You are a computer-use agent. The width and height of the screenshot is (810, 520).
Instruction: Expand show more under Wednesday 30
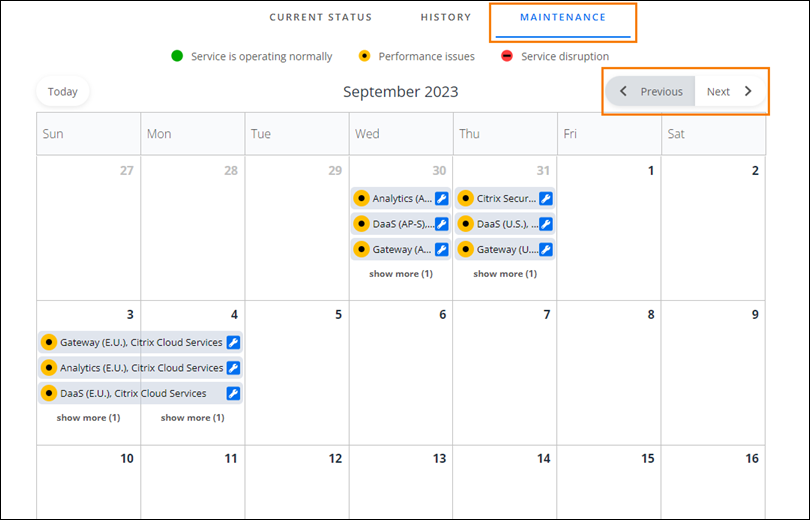coord(401,273)
